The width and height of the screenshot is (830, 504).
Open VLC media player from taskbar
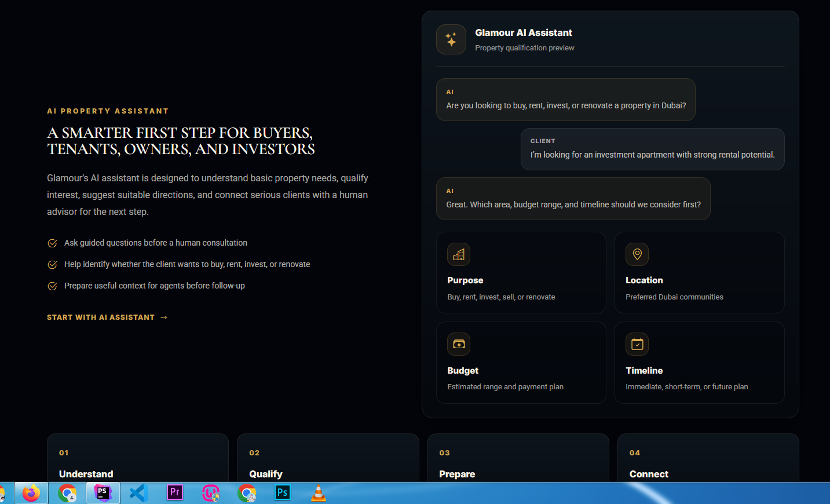[x=319, y=493]
